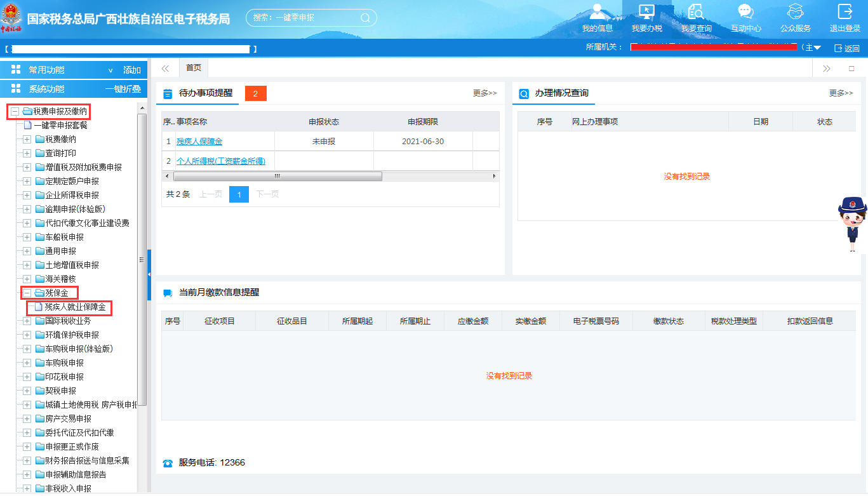The height and width of the screenshot is (496, 868).
Task: Open 个人所得税(工资薪金所得) link
Action: coord(220,161)
